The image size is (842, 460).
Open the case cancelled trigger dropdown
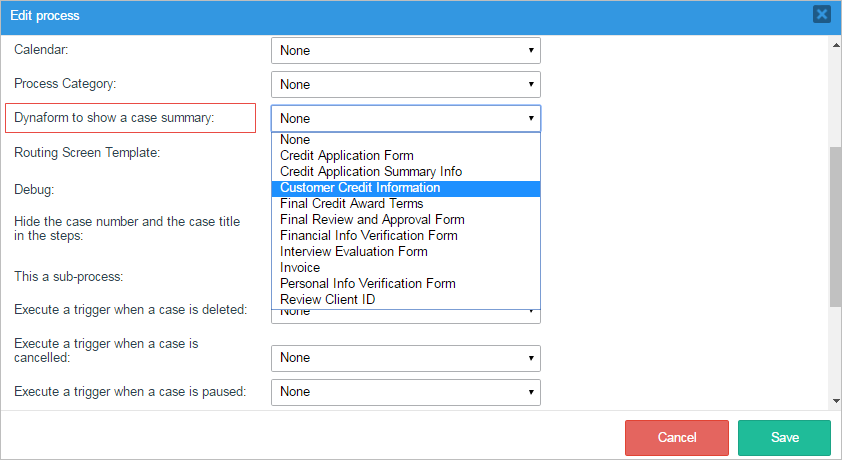click(x=405, y=358)
